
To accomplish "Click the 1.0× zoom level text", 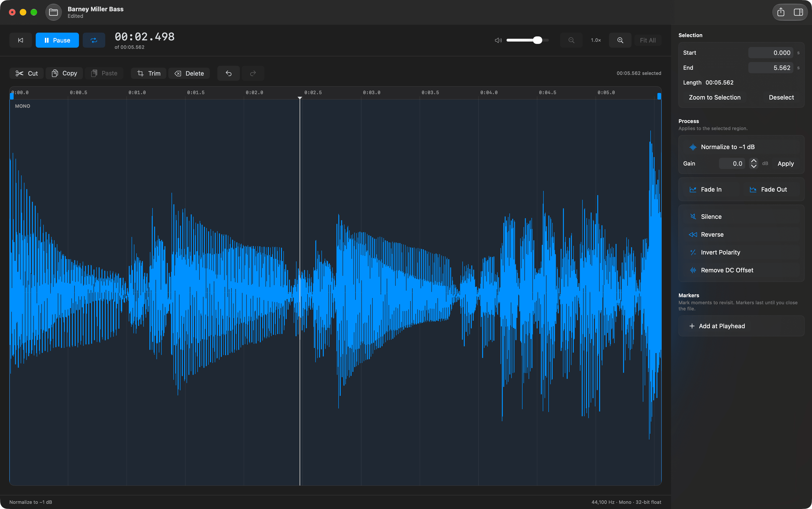I will (596, 40).
